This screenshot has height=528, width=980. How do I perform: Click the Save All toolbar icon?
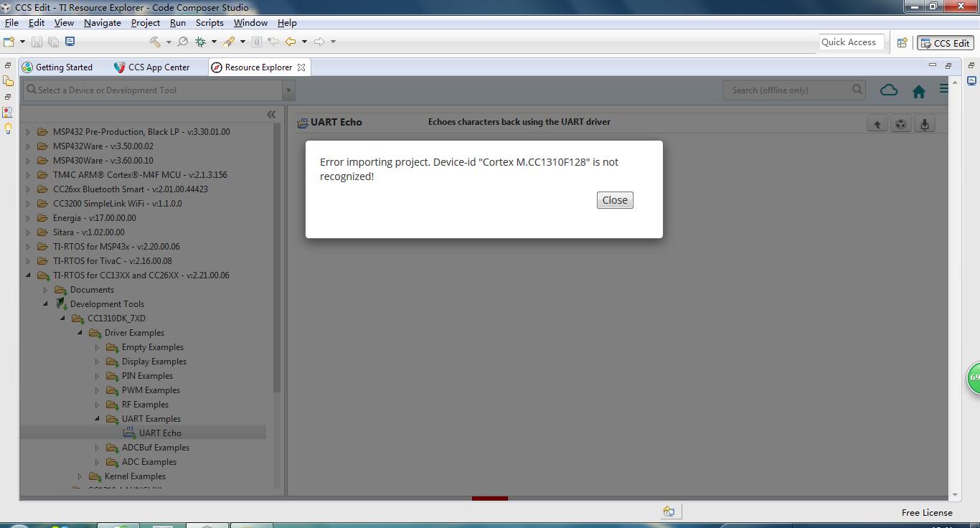click(53, 42)
